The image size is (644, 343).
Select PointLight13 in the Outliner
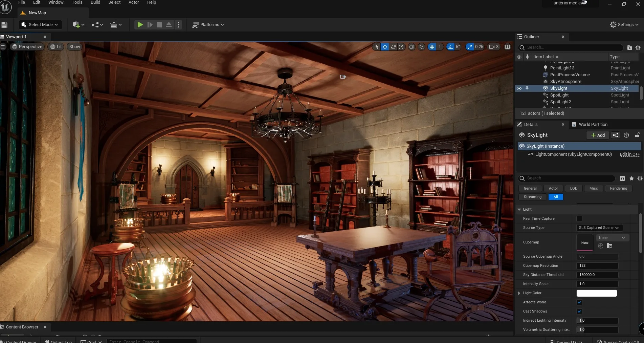tap(562, 68)
